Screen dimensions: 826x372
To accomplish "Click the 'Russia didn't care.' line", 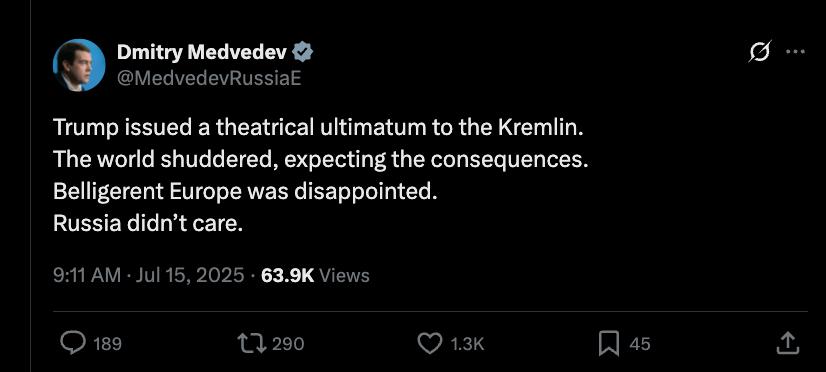I will [148, 224].
